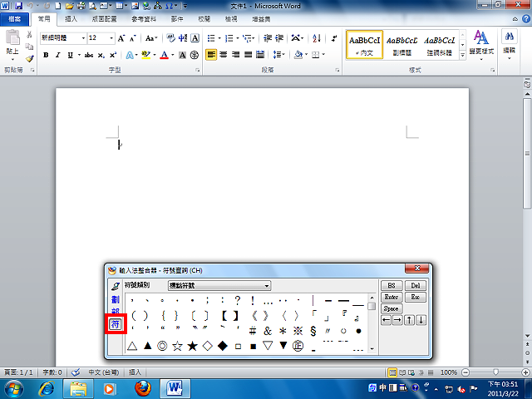Click the IME pad Enter button
This screenshot has height=399, width=532.
392,297
